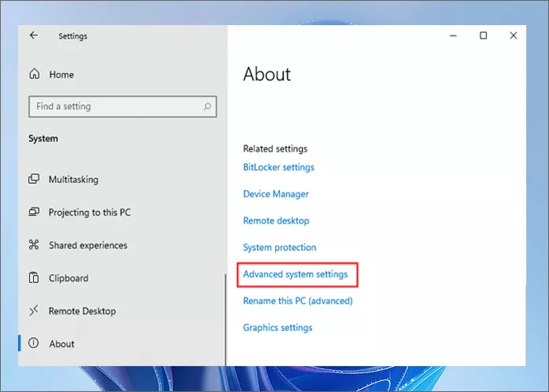Select Multitasking in the sidebar

point(74,180)
